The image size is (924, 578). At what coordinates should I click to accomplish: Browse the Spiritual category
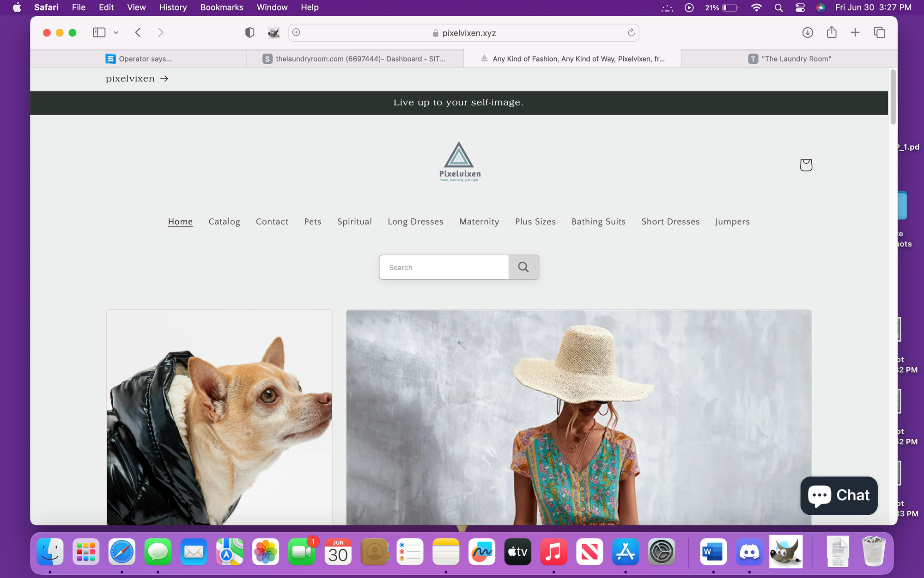coord(354,221)
